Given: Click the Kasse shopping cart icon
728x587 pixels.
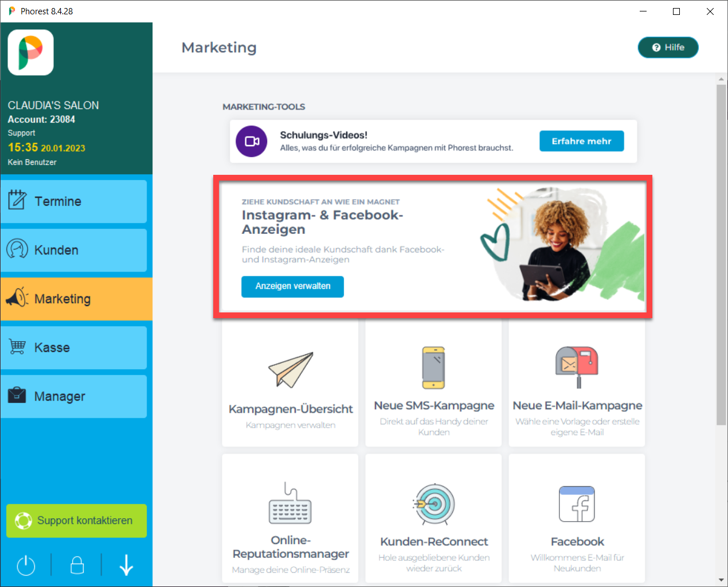Looking at the screenshot, I should (x=17, y=346).
